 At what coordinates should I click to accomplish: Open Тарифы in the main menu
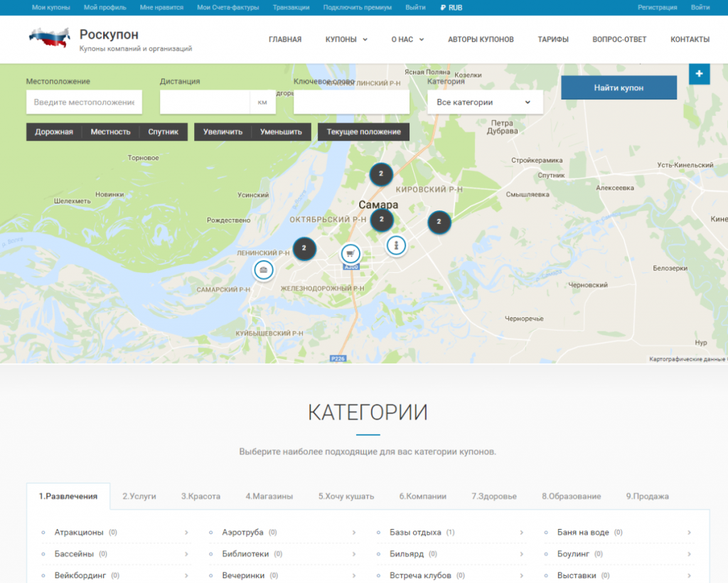pos(553,39)
